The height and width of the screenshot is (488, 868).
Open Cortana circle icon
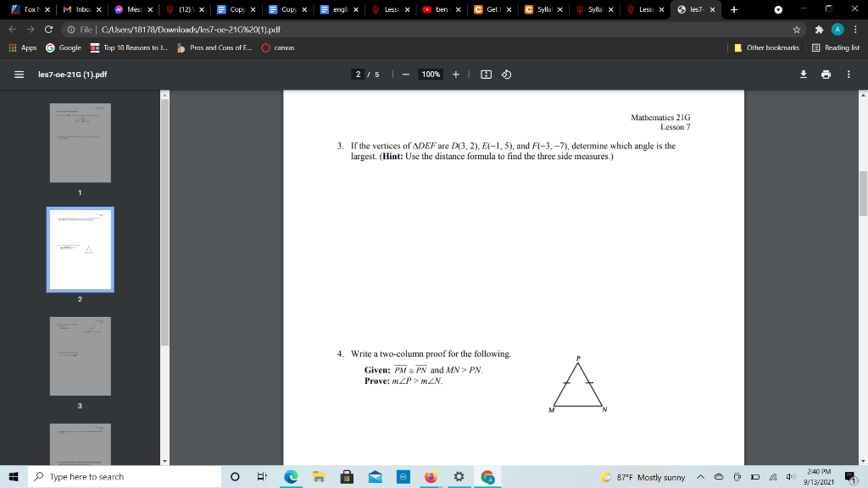tap(235, 476)
